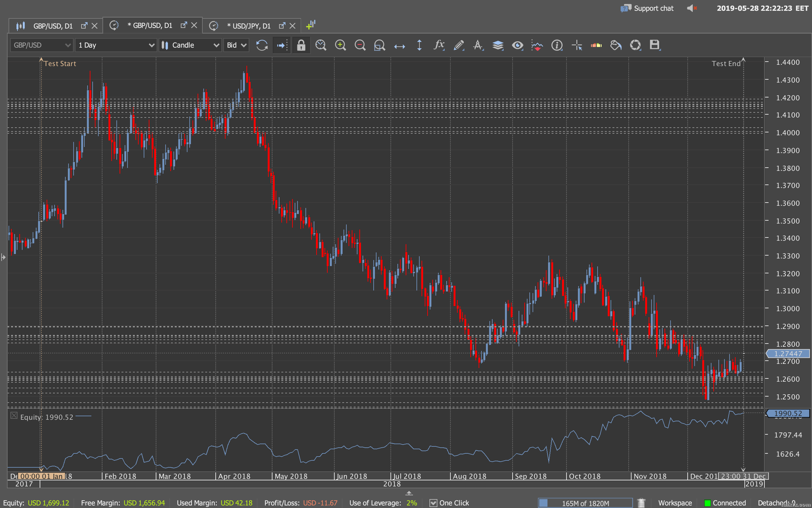The width and height of the screenshot is (812, 508).
Task: Click the vertical double-arrow autoscale icon
Action: click(419, 45)
